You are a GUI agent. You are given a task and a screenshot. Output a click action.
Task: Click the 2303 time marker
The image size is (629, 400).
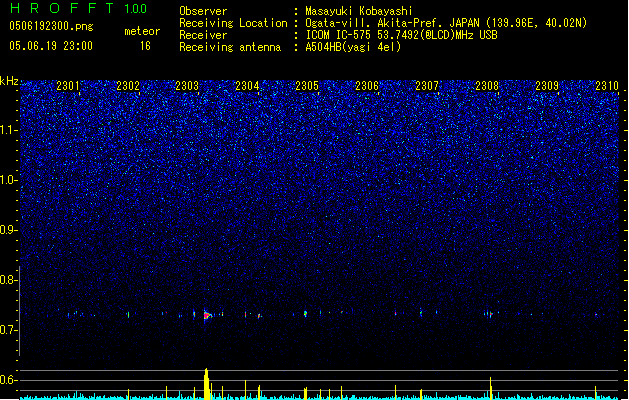tap(187, 85)
